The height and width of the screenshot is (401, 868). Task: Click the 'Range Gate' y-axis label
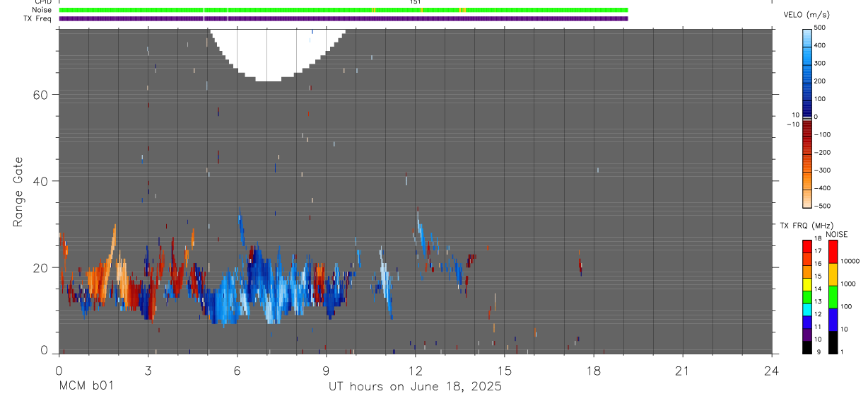point(18,192)
